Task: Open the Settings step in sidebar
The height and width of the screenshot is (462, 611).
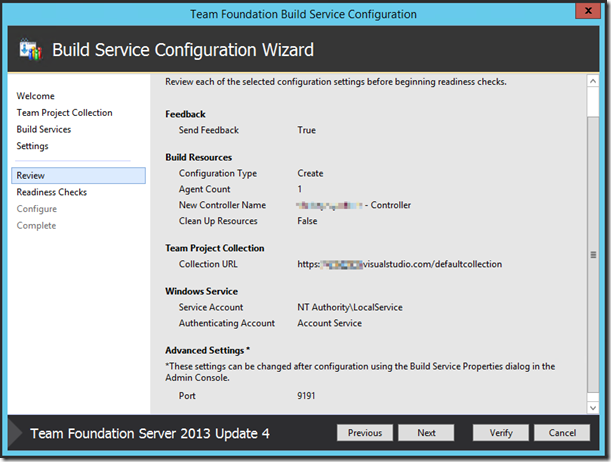Action: coord(32,146)
